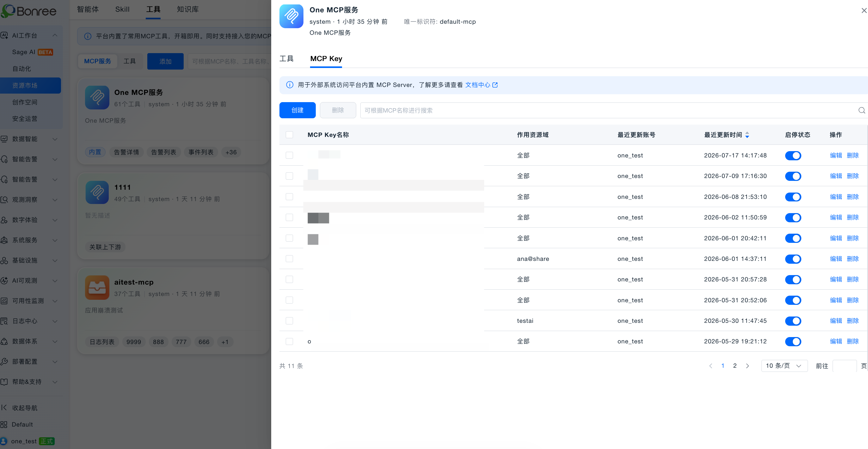Screen dimensions: 868x449
Task: Click the 数据体系 sidebar icon
Action: point(4,341)
